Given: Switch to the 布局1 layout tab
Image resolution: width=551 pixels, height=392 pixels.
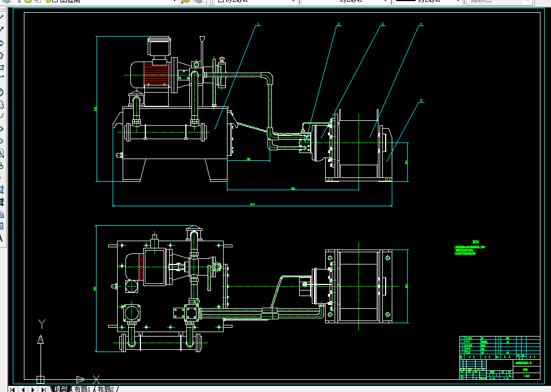Looking at the screenshot, I should pos(82,389).
